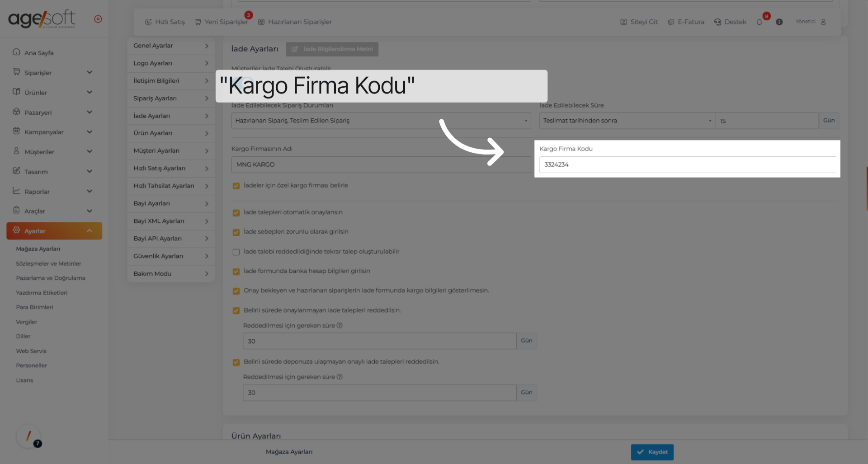The height and width of the screenshot is (464, 868).
Task: Select the Siparişler cart icon in sidebar
Action: click(16, 72)
